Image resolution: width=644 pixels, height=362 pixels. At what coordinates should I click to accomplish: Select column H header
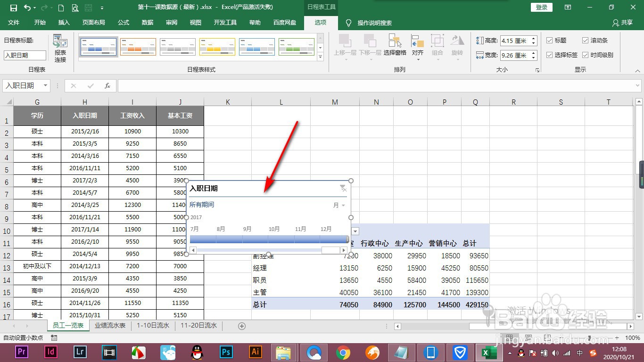coord(85,102)
